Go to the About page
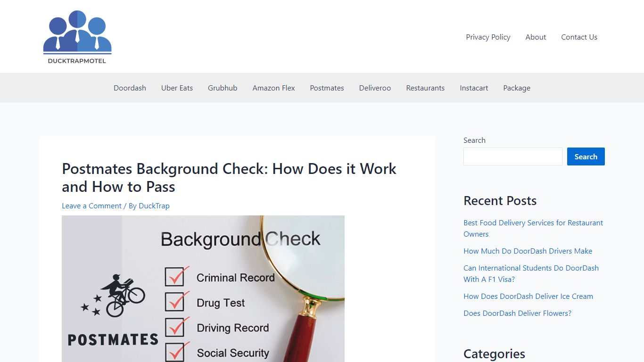644x362 pixels. coord(536,37)
